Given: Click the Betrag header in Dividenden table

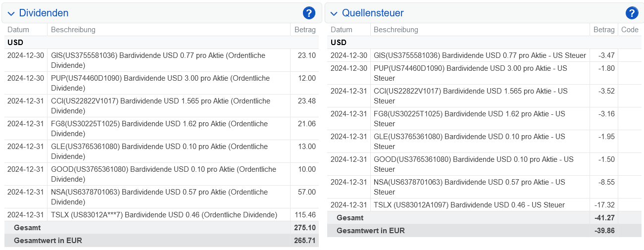Looking at the screenshot, I should point(305,30).
